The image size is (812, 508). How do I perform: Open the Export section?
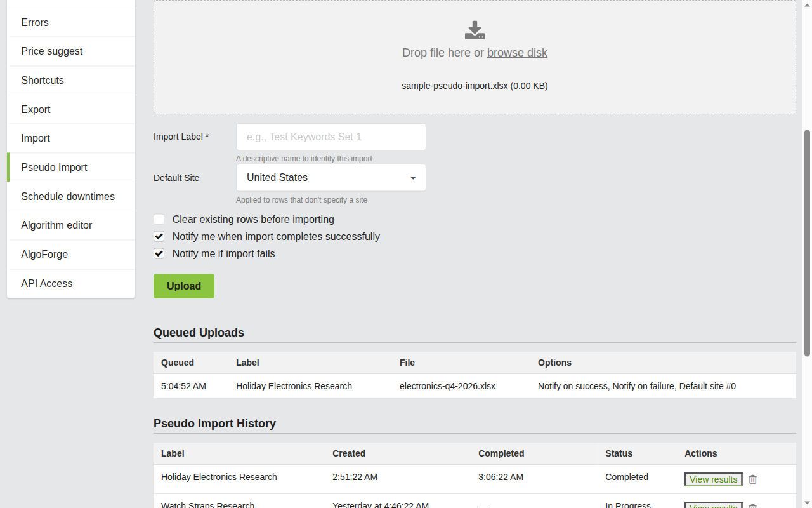tap(36, 109)
